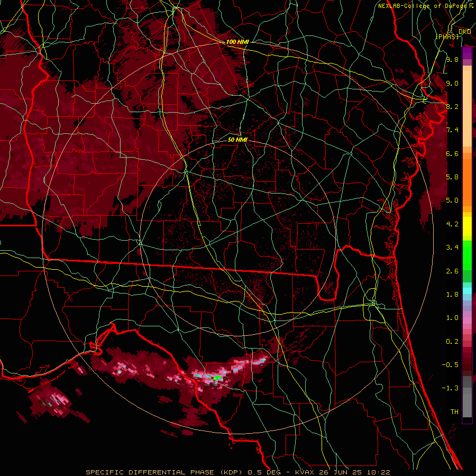Click the 100 NMI range ring label
The image size is (476, 476).
point(237,42)
